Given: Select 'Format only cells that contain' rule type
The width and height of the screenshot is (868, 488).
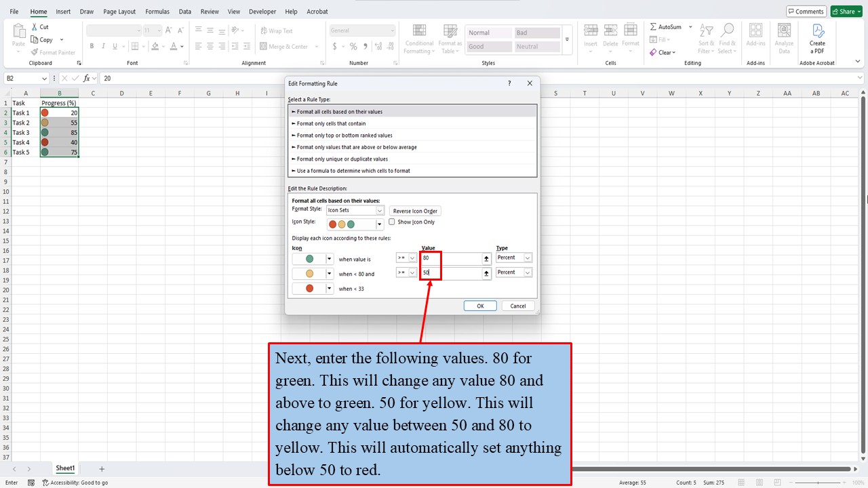Looking at the screenshot, I should pos(331,123).
